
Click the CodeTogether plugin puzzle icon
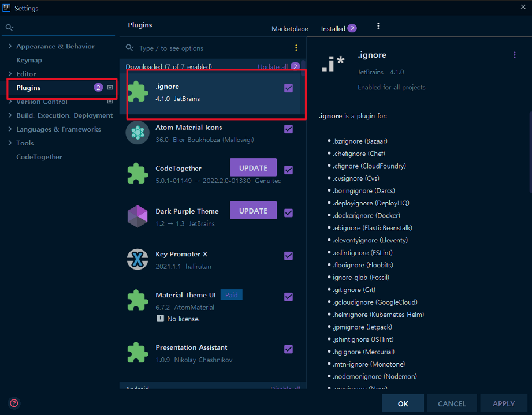click(137, 173)
